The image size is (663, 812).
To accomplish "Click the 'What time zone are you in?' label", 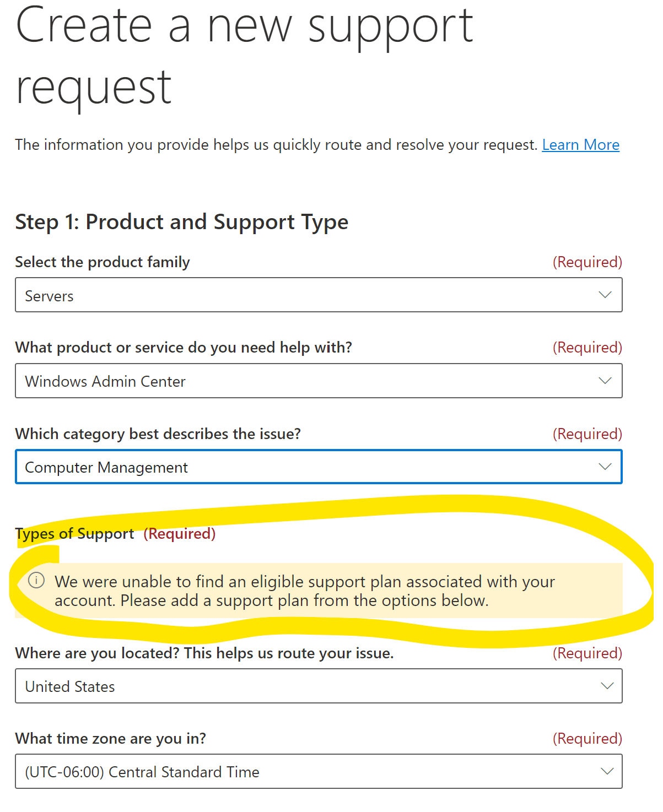I will tap(111, 739).
